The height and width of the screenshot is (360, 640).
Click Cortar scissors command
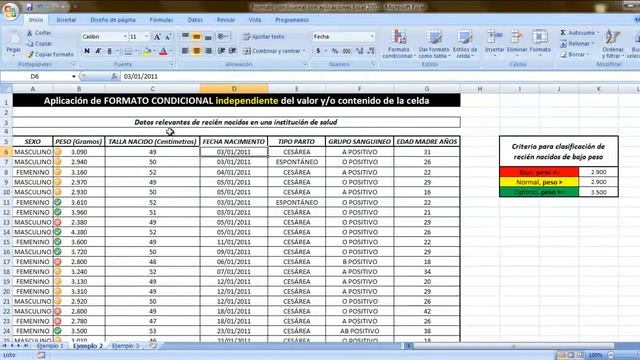coord(39,33)
